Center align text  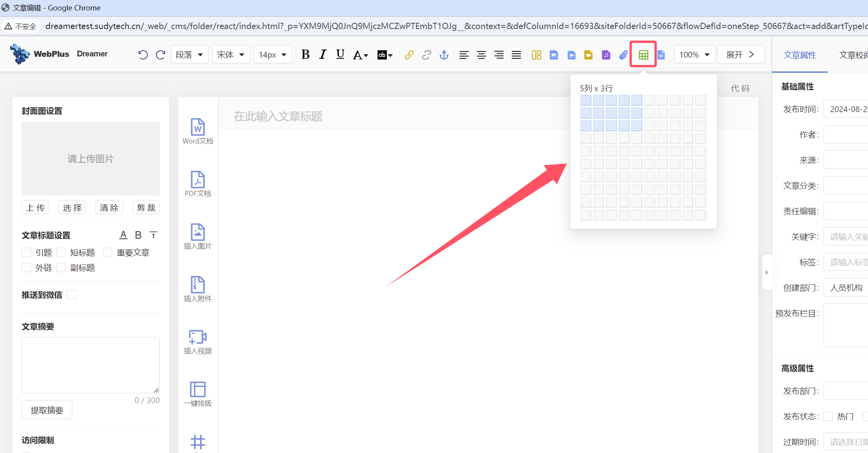pos(481,55)
